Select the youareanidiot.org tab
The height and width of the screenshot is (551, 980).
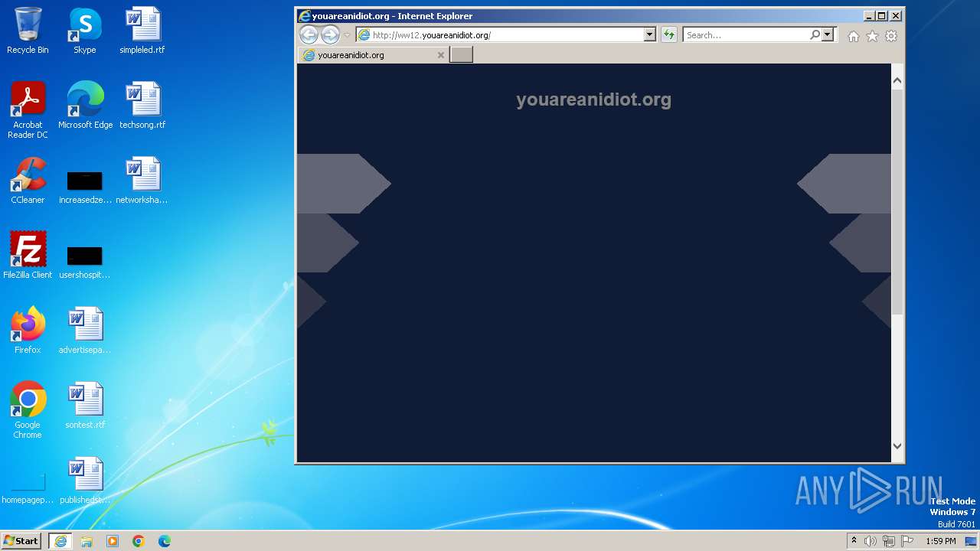(x=374, y=55)
